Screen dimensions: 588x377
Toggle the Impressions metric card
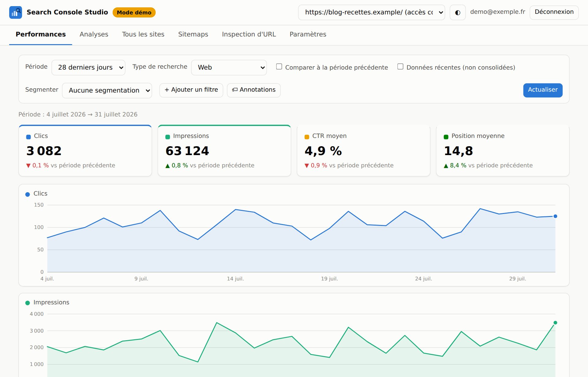[224, 150]
